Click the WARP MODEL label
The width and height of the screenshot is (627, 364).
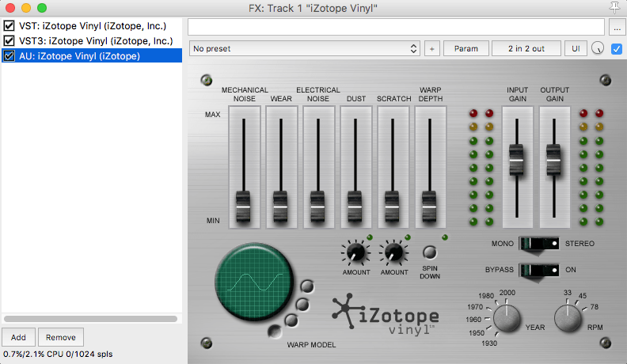pyautogui.click(x=311, y=344)
